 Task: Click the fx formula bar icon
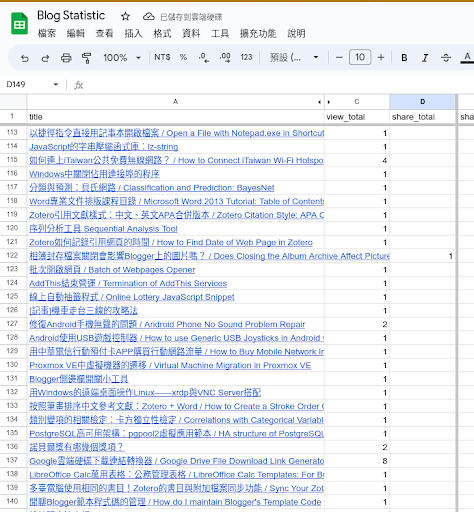click(78, 85)
